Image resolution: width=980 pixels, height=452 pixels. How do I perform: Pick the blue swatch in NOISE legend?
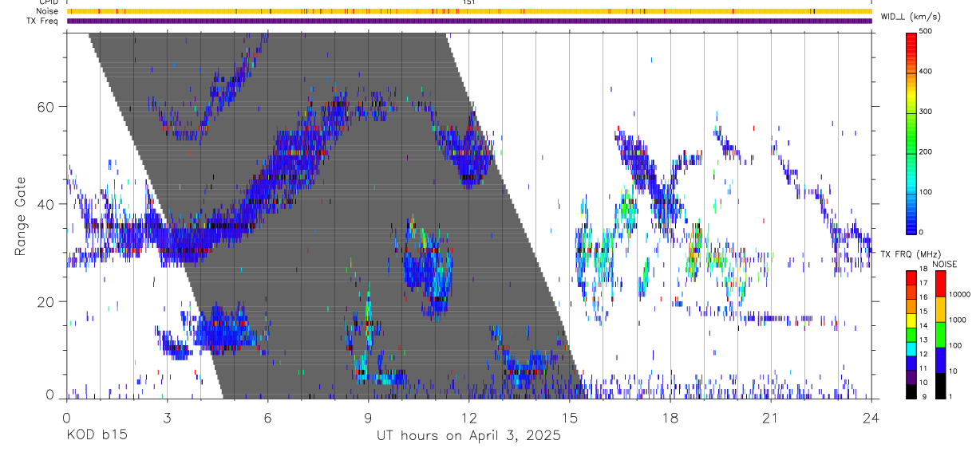[940, 360]
